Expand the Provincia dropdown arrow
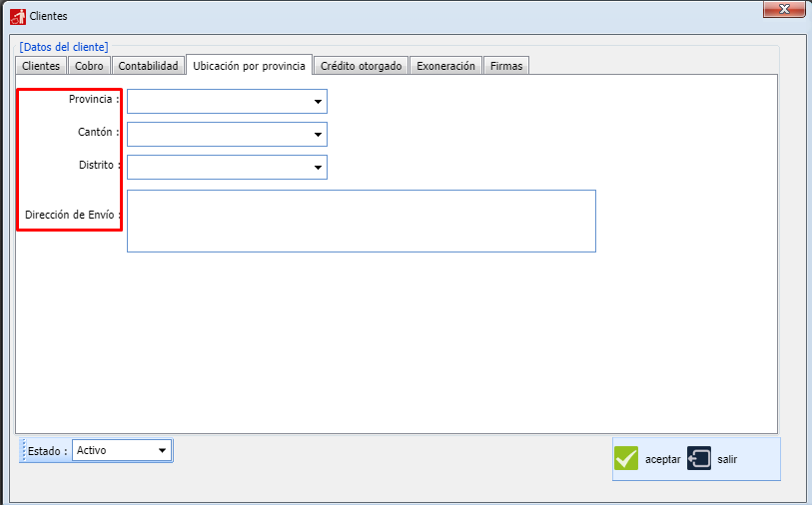 click(x=318, y=102)
